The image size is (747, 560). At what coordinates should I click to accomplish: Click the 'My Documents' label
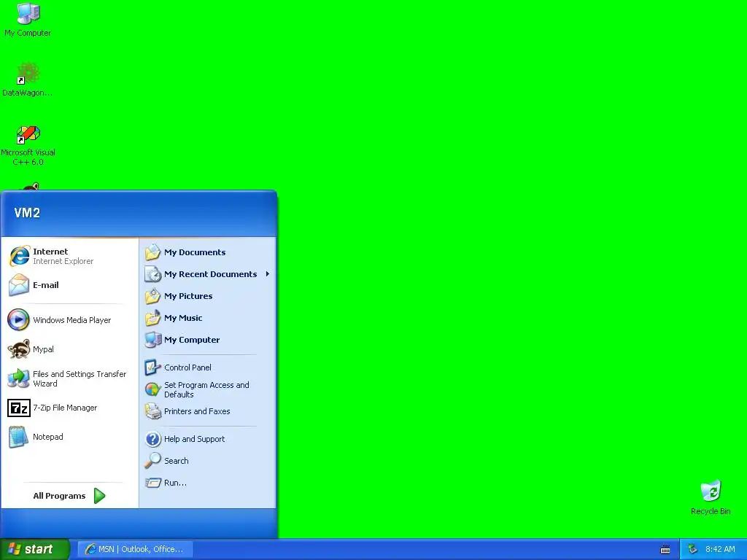[x=195, y=252]
